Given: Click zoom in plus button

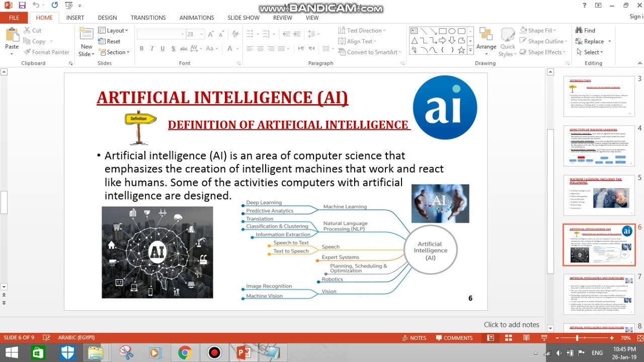Looking at the screenshot, I should click(x=611, y=338).
